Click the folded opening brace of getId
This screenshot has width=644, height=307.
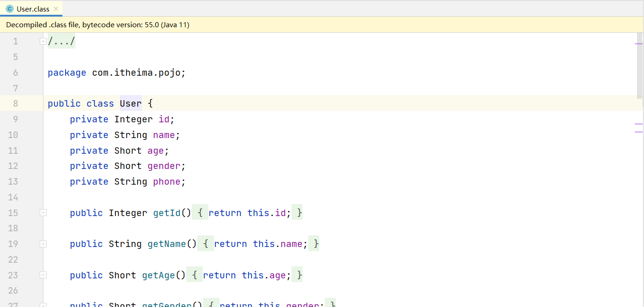200,213
